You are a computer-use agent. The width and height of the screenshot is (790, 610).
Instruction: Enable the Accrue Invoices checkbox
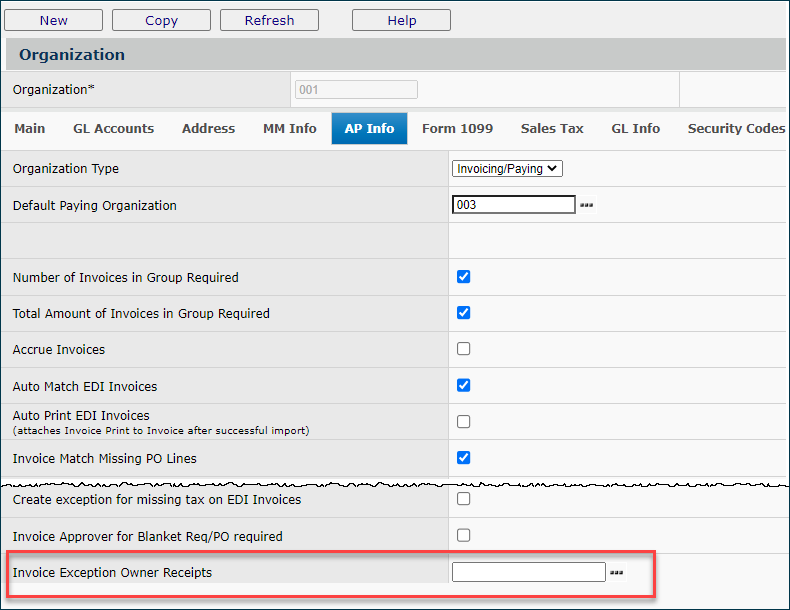[463, 349]
